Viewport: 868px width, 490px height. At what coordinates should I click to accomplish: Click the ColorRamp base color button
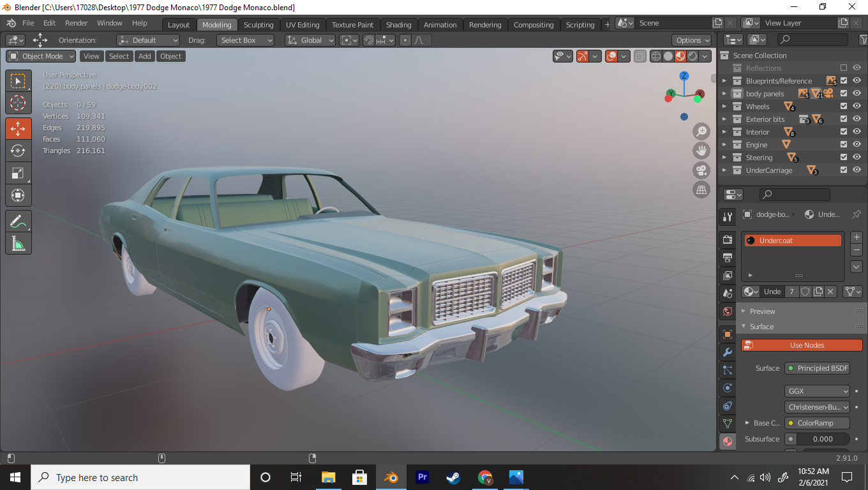(x=817, y=423)
